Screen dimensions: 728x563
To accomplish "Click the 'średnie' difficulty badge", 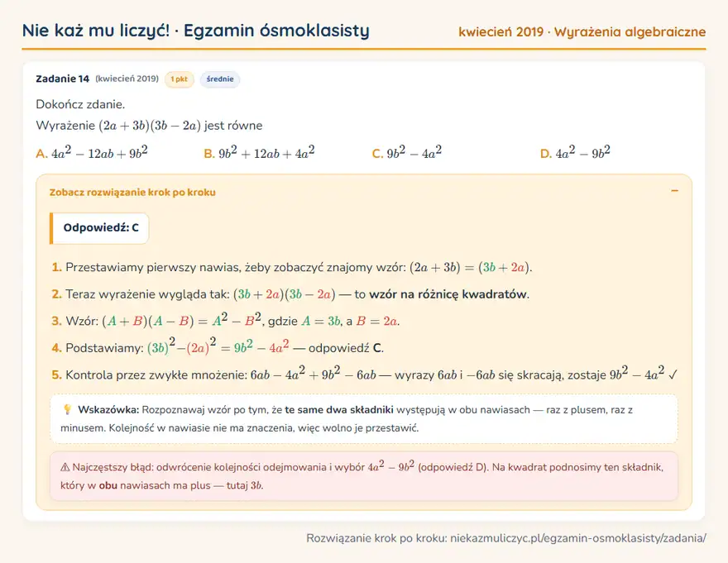I will [220, 79].
